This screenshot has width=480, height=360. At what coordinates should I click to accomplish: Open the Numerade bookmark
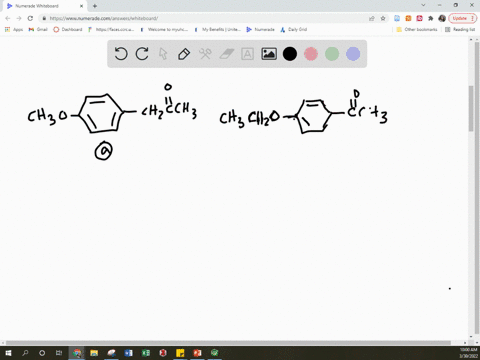click(260, 29)
